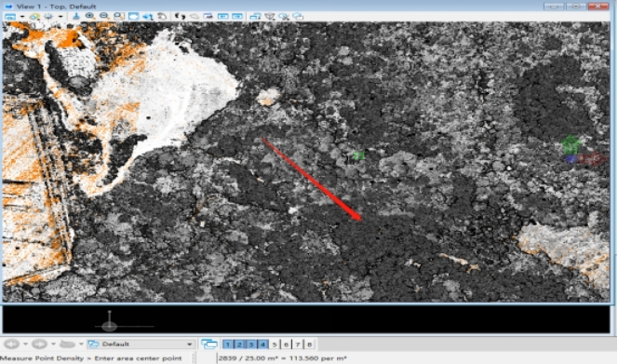
Task: Select the Rotate View tool
Action: click(x=147, y=16)
